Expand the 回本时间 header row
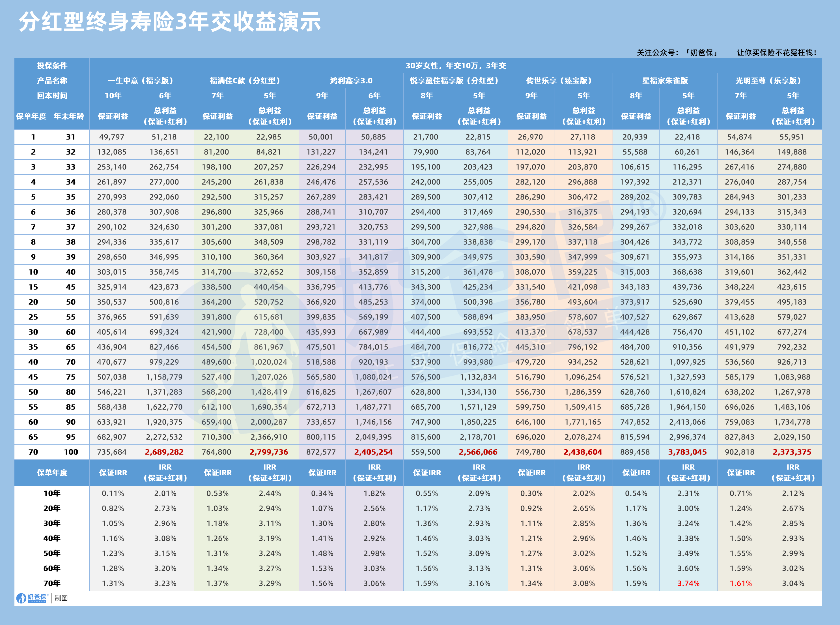This screenshot has width=840, height=625. point(51,96)
